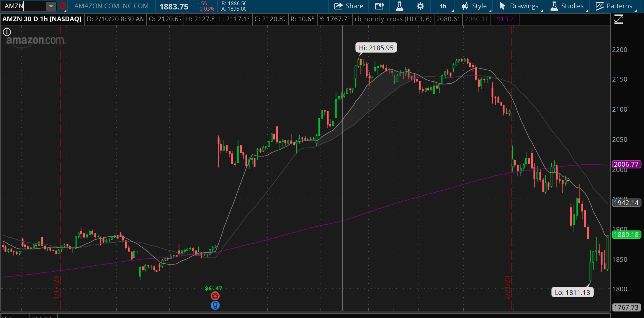Click the L: 2117.15 low value
The height and width of the screenshot is (318, 644).
pos(235,19)
